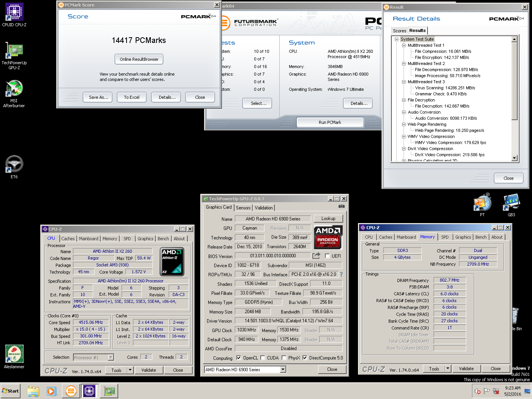
Task: Click Save As... in PCMark Score
Action: point(98,97)
